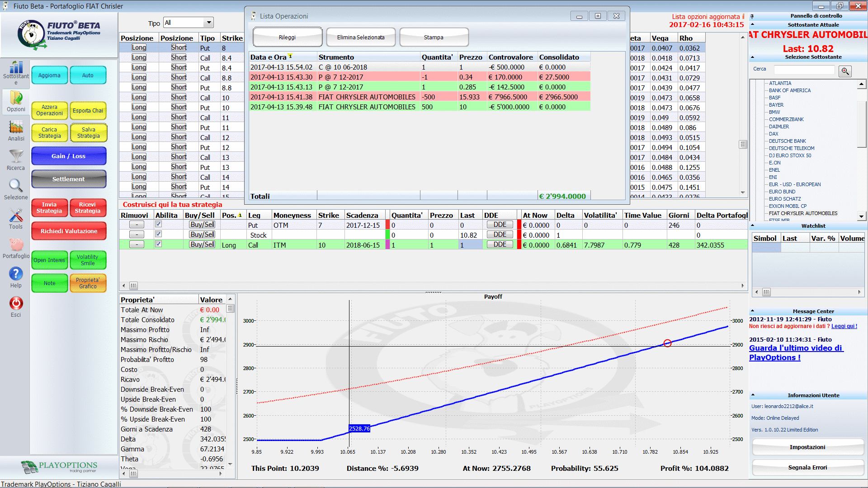Viewport: 868px width, 488px height.
Task: Toggle Buy/Sell in the Put OTM row
Action: click(202, 225)
